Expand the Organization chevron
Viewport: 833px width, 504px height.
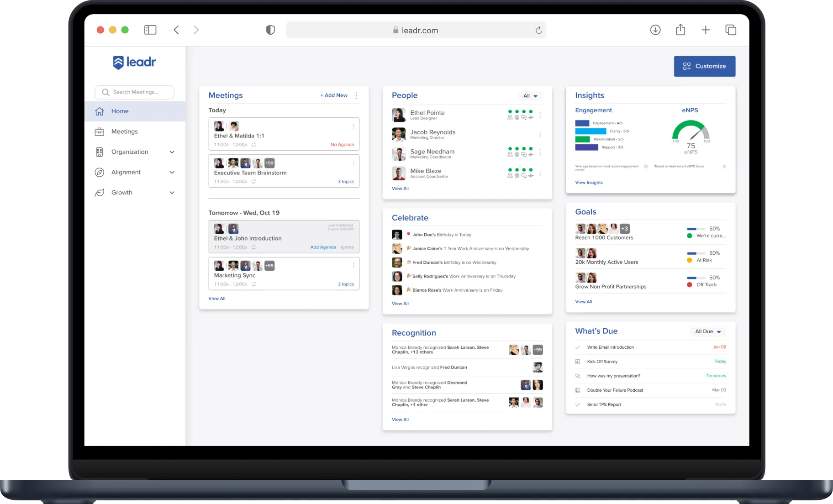pos(172,152)
